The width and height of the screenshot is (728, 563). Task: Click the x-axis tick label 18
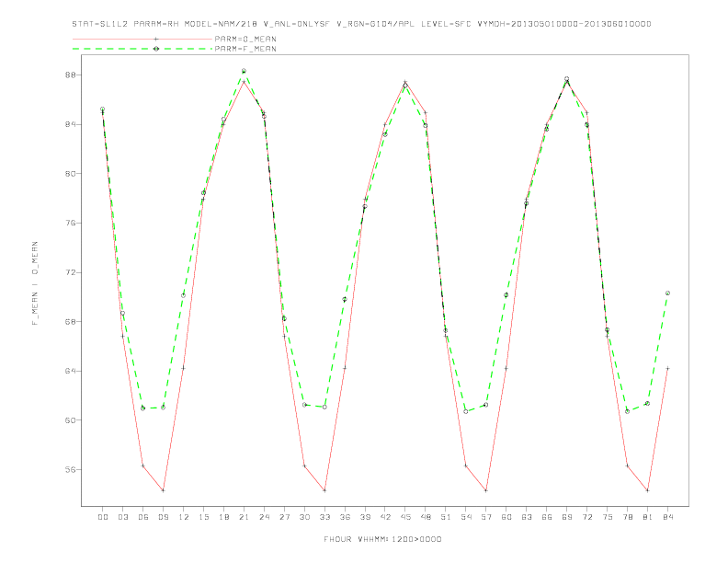[223, 517]
